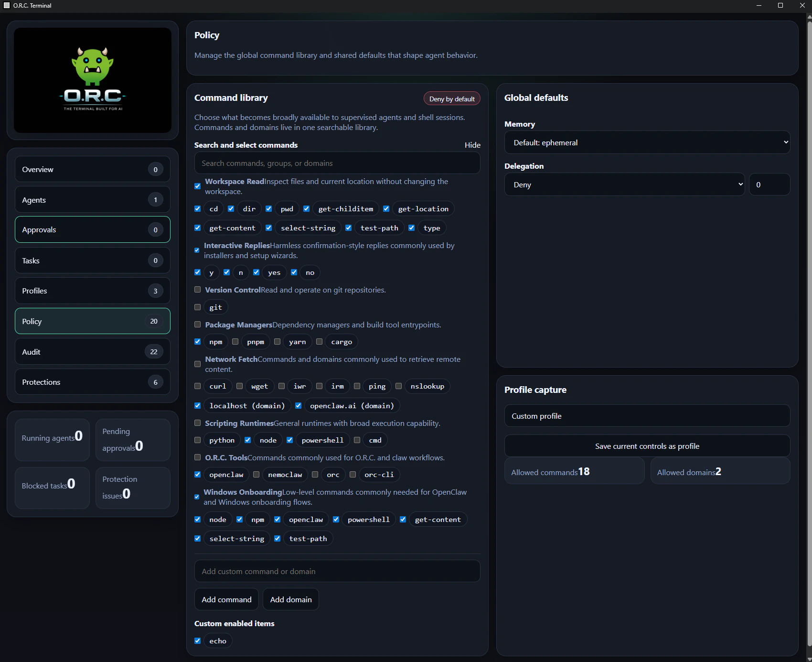Enable the wget command checkbox
The height and width of the screenshot is (662, 812).
(240, 386)
